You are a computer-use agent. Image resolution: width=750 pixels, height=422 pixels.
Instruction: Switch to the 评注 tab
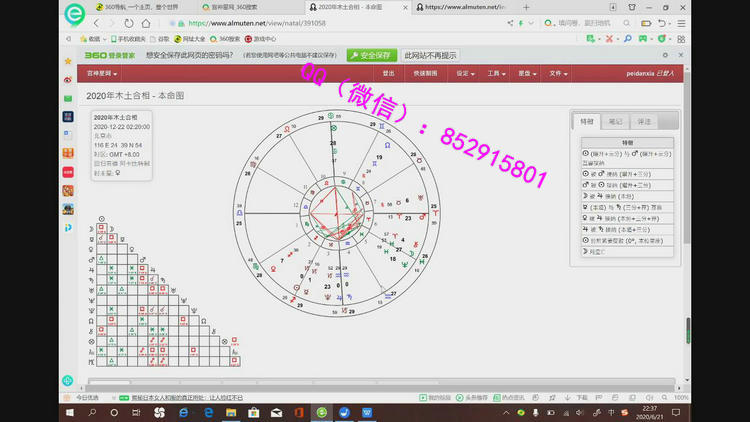click(643, 121)
